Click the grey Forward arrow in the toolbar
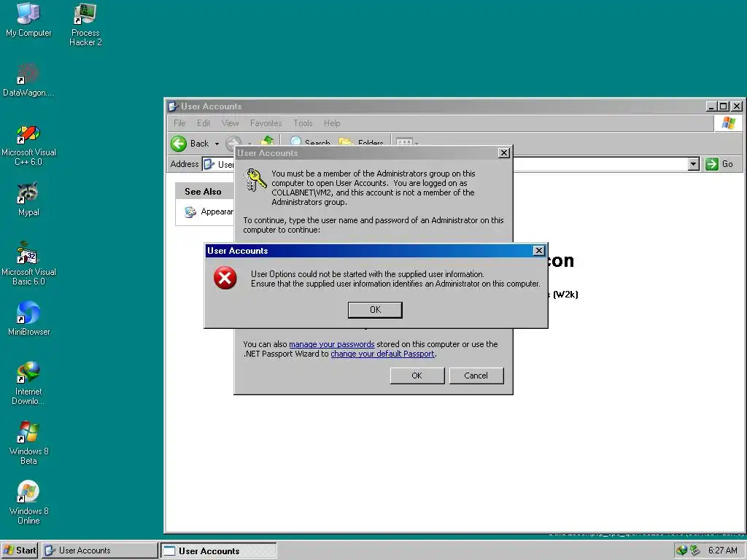Viewport: 747px width, 560px height. click(233, 143)
